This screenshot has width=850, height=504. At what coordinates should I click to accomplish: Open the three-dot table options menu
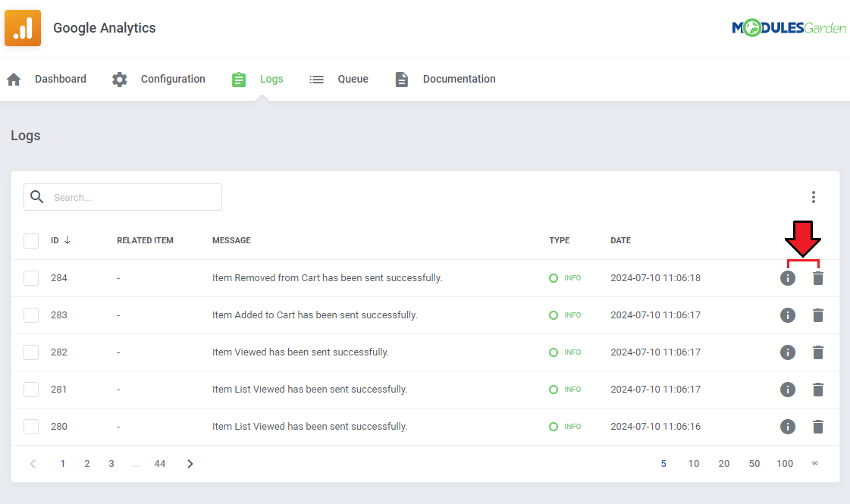point(813,197)
